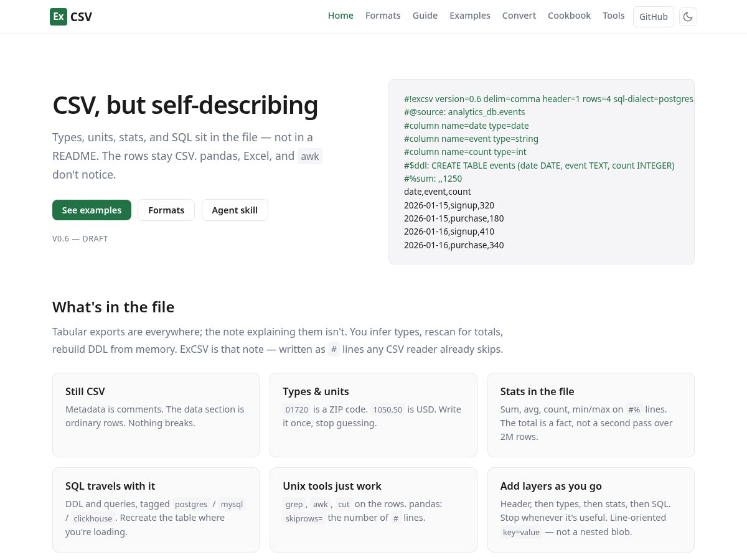The image size is (747, 560).
Task: Open the GitHub button in the header
Action: 654,17
